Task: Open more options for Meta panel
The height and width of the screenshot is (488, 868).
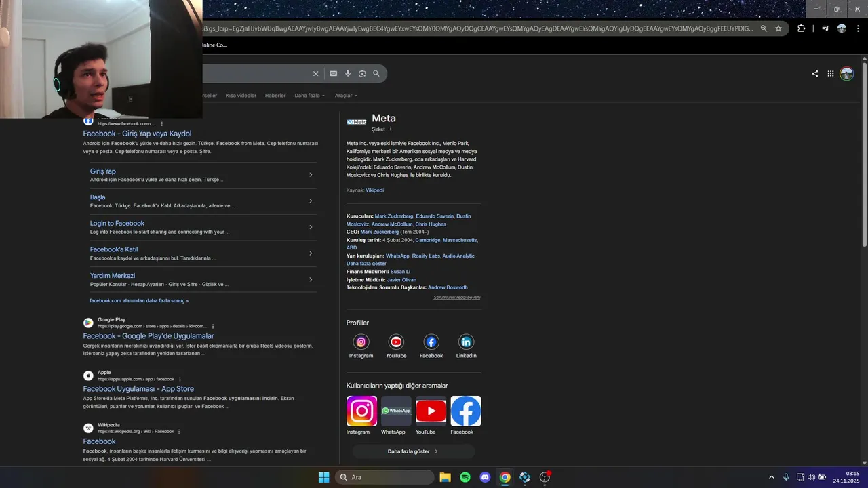Action: pos(391,129)
